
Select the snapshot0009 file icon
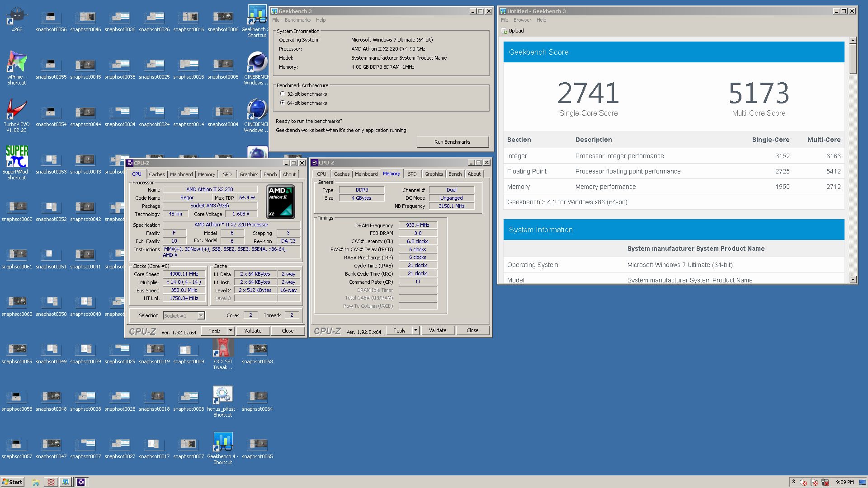[x=189, y=353]
